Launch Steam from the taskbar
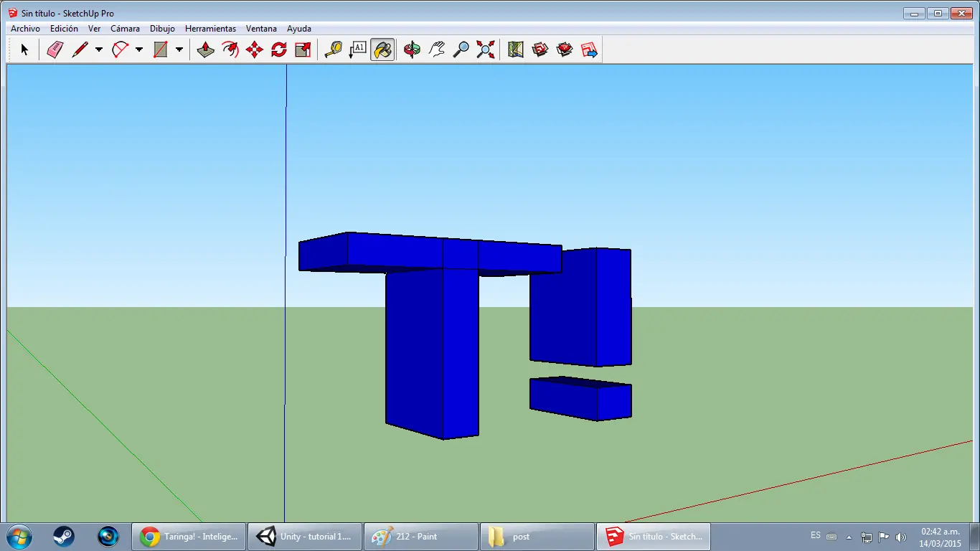The height and width of the screenshot is (551, 980). pos(64,537)
